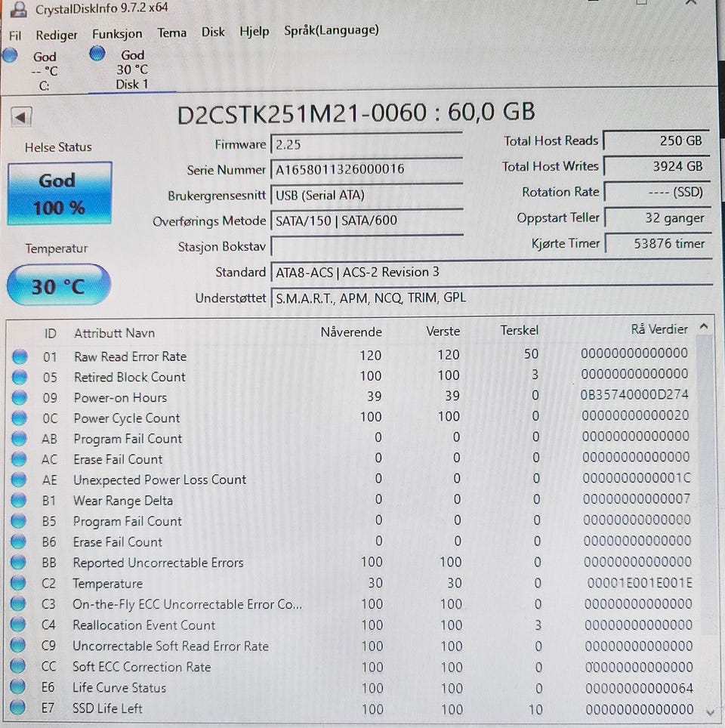
Task: Click status orb for Power-on Hours
Action: click(x=20, y=397)
